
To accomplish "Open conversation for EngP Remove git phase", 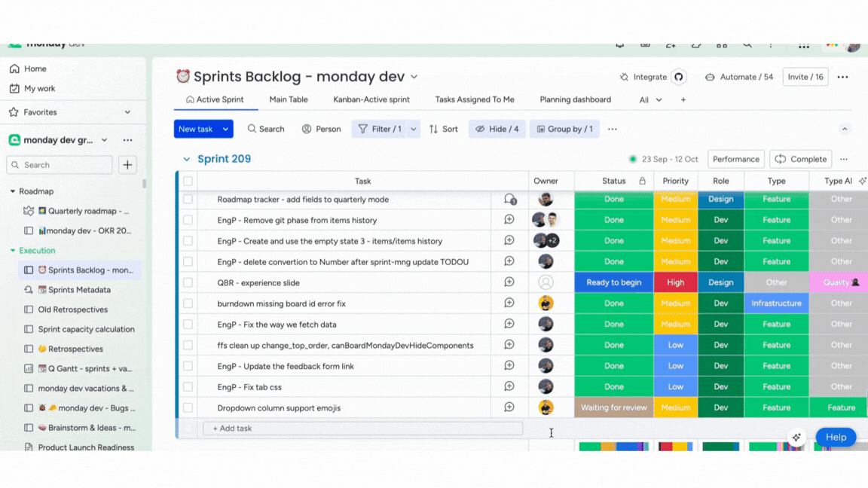I will [x=509, y=220].
